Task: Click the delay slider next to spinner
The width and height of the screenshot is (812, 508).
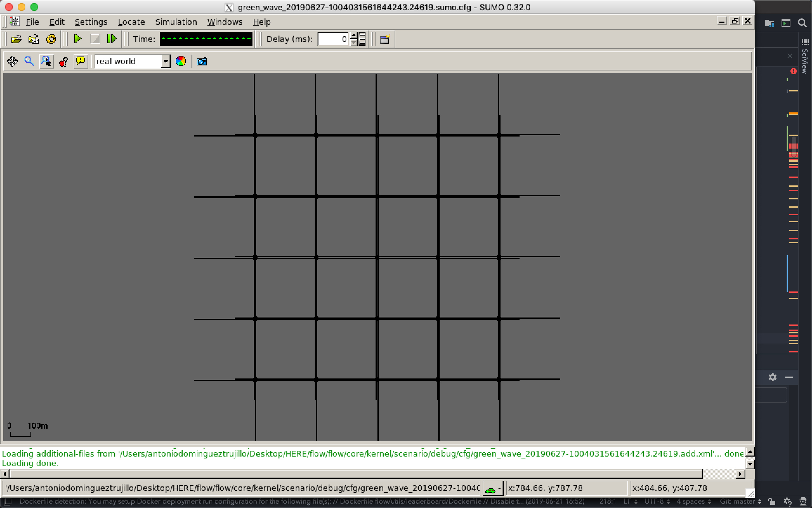Action: coord(362,39)
